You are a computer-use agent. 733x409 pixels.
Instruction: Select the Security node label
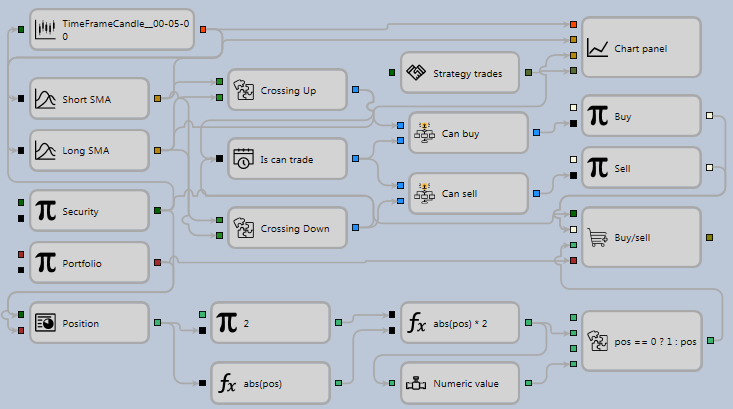pyautogui.click(x=80, y=211)
